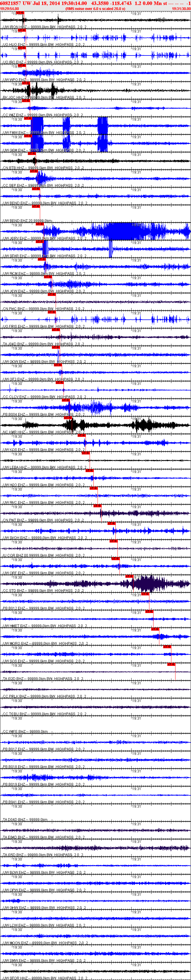Click the 'UW JORV EHZ' station label

click(x=15, y=238)
